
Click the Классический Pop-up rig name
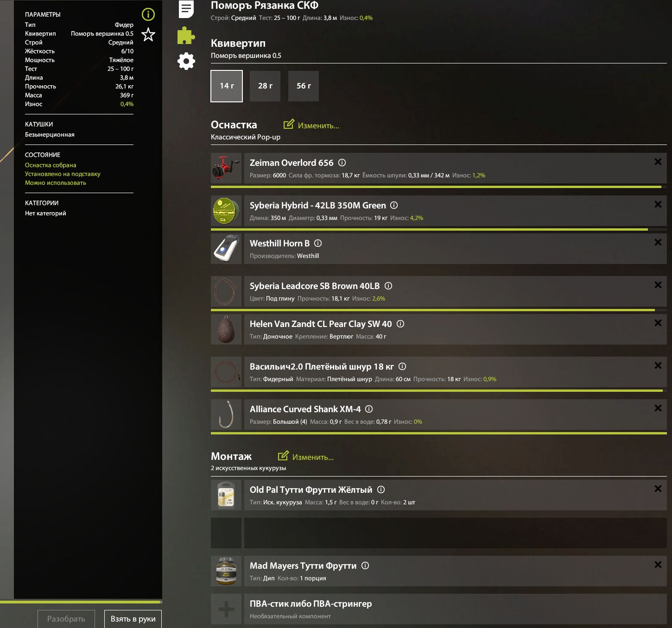(246, 137)
